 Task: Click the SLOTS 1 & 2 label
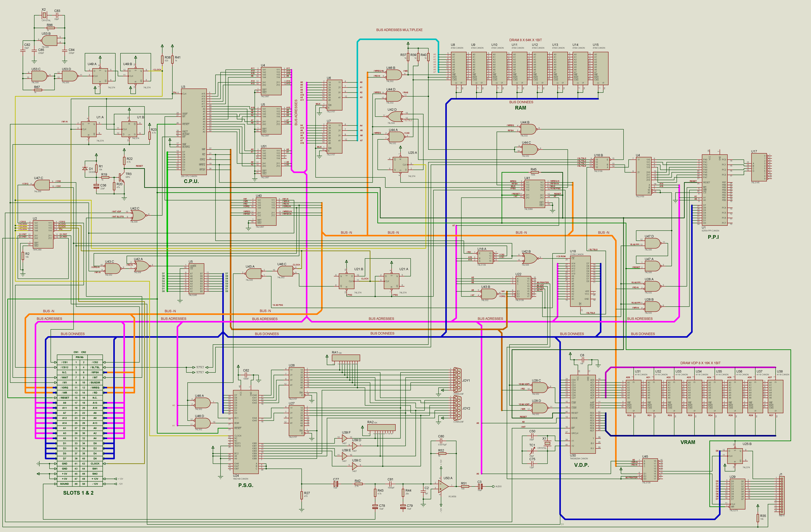pyautogui.click(x=78, y=493)
